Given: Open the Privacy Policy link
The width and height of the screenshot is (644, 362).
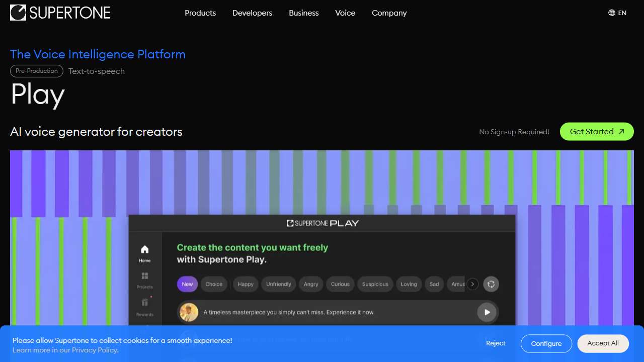Looking at the screenshot, I should 95,350.
